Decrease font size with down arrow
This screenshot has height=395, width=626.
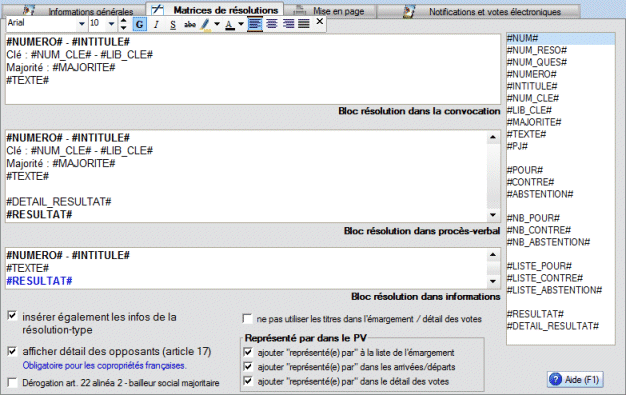pos(123,28)
